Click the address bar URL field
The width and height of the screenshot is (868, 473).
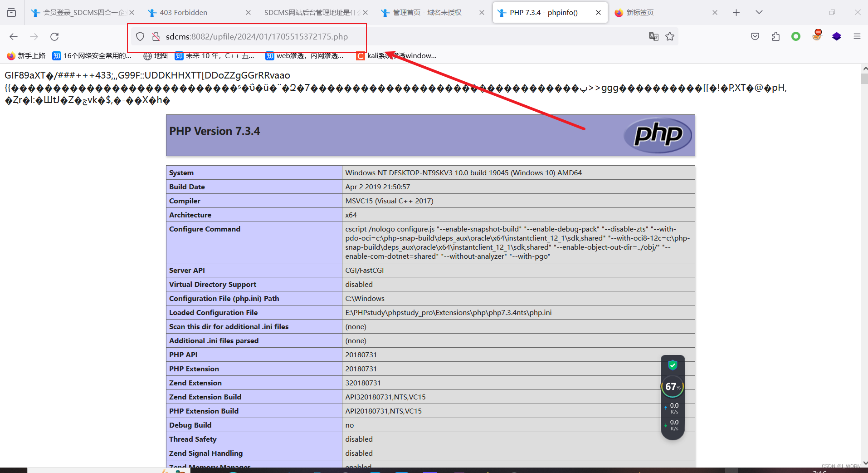tap(404, 36)
